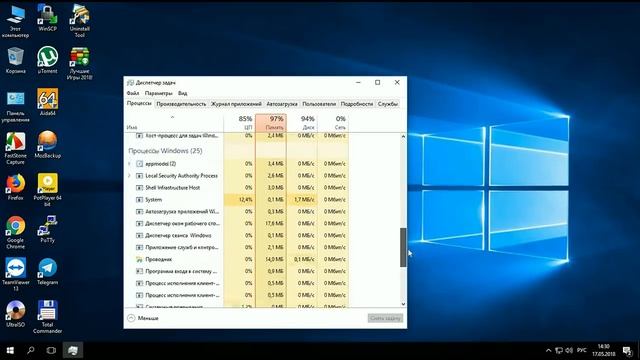Select the Диспетчер сеанса Windows process
The height and width of the screenshot is (360, 640).
click(x=236, y=236)
